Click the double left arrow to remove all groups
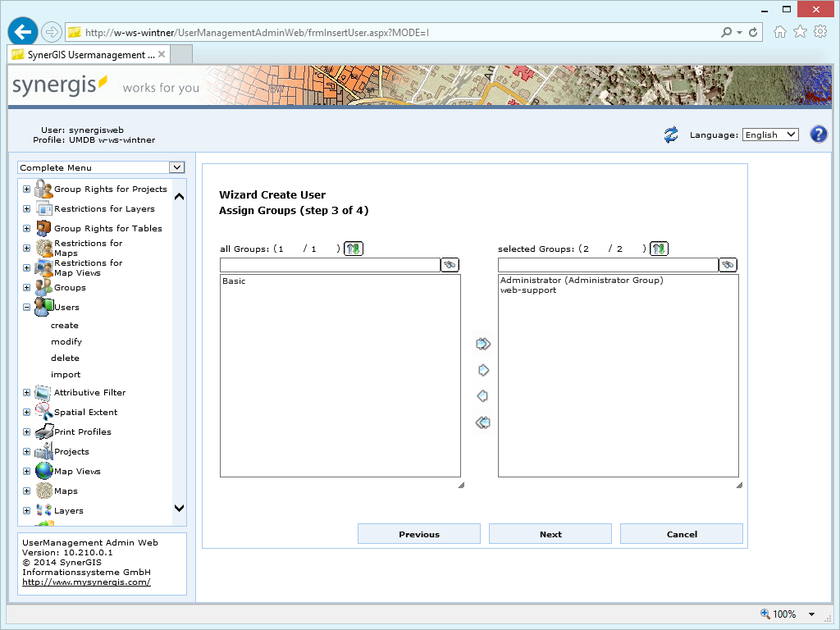The width and height of the screenshot is (840, 630). click(482, 422)
